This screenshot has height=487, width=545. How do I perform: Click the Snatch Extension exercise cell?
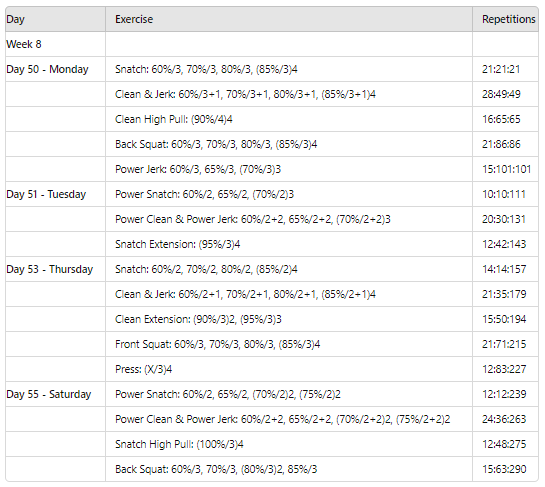pos(289,244)
